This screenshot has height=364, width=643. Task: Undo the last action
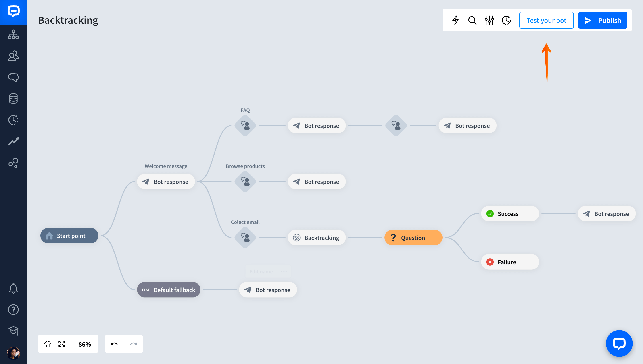[114, 344]
